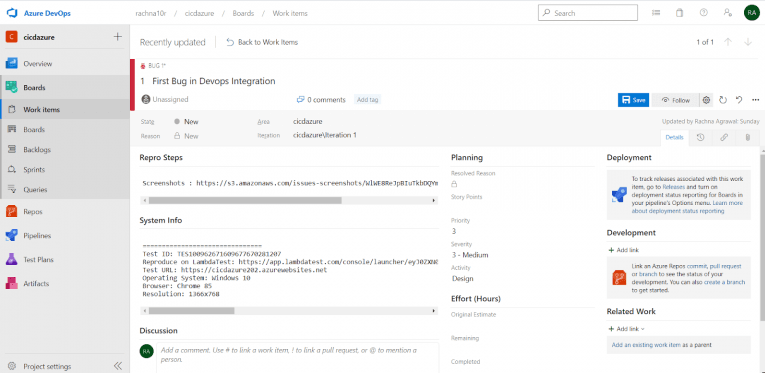765x373 pixels.
Task: Open the Area field cicdazure
Action: point(307,121)
